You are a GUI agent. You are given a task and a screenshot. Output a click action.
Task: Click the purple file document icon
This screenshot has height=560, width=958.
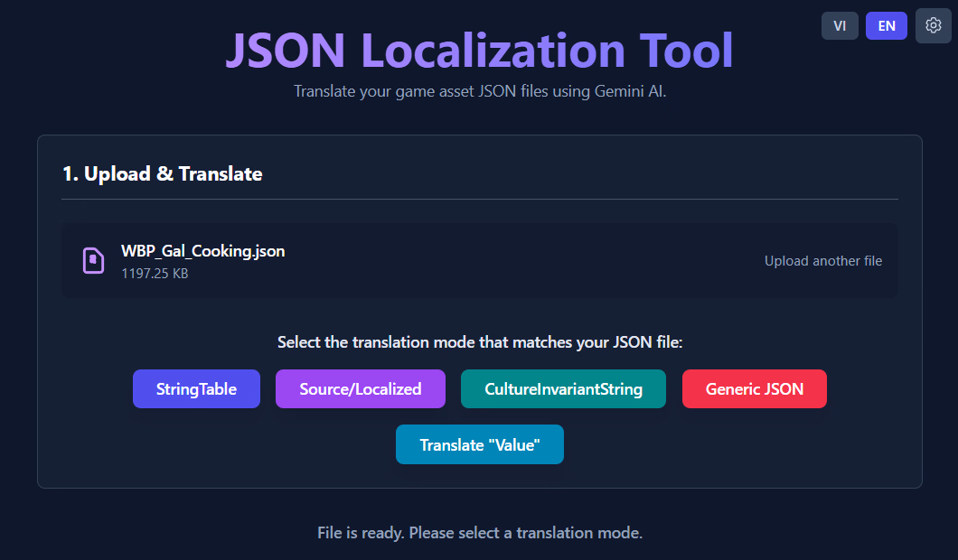93,260
